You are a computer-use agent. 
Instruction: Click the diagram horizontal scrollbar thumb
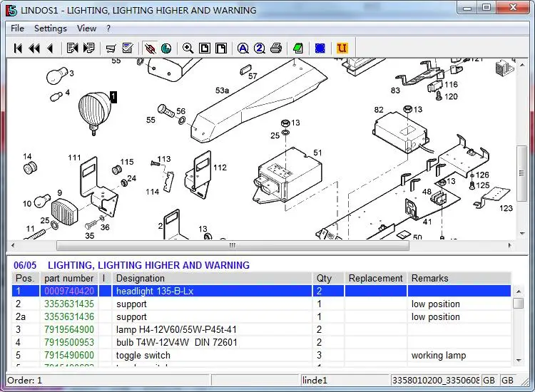[x=233, y=245]
